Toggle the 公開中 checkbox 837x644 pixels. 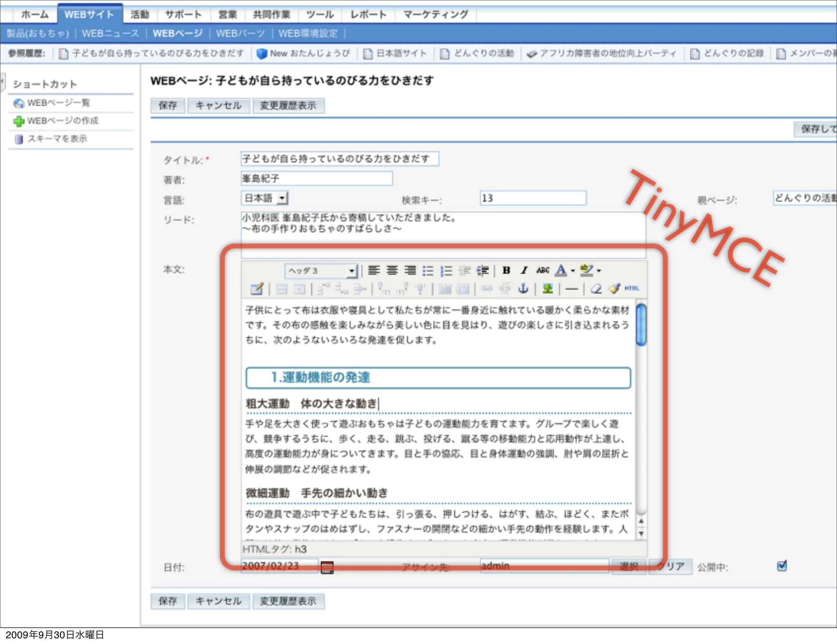[782, 566]
